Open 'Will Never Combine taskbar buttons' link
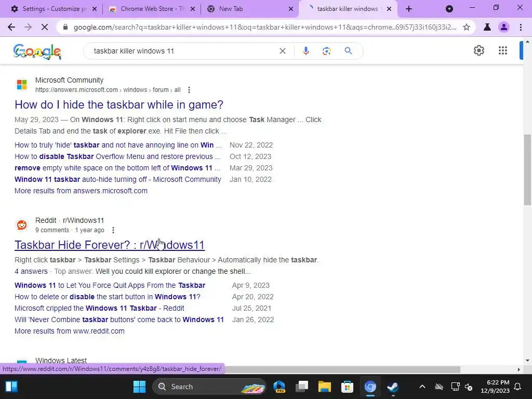Image resolution: width=532 pixels, height=399 pixels. click(x=119, y=320)
